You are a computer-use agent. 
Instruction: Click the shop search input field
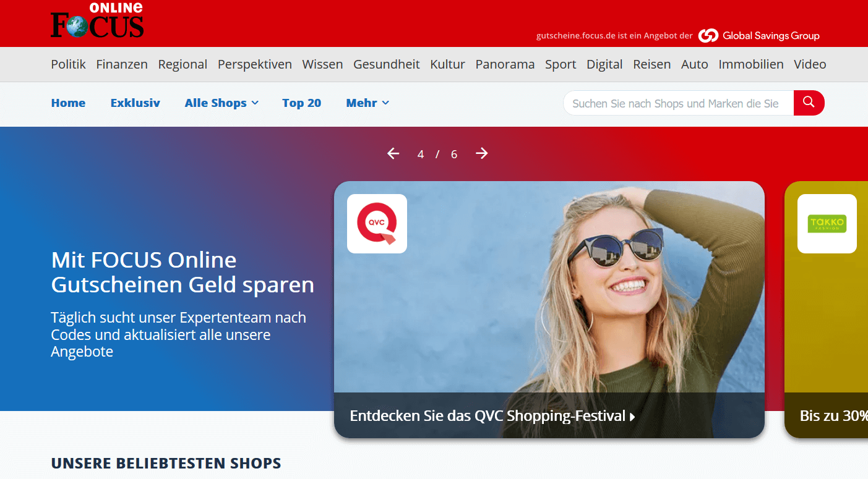677,103
